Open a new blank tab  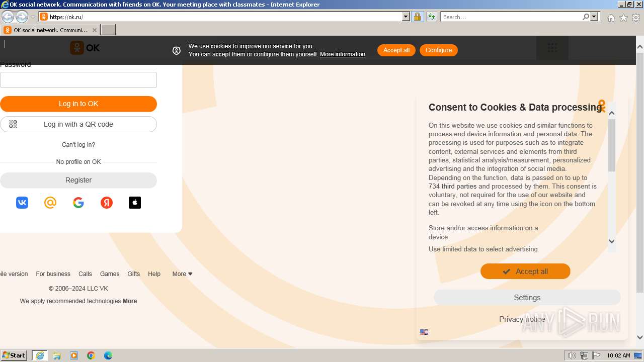click(x=108, y=30)
